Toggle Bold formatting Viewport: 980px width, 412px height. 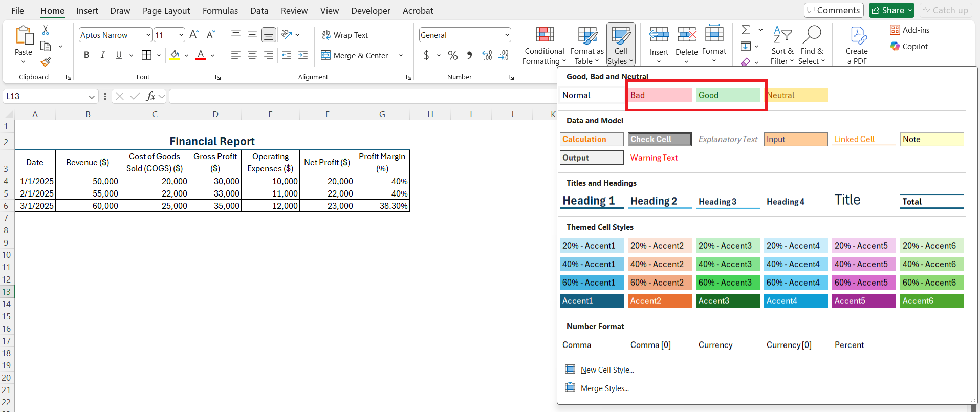pos(86,55)
